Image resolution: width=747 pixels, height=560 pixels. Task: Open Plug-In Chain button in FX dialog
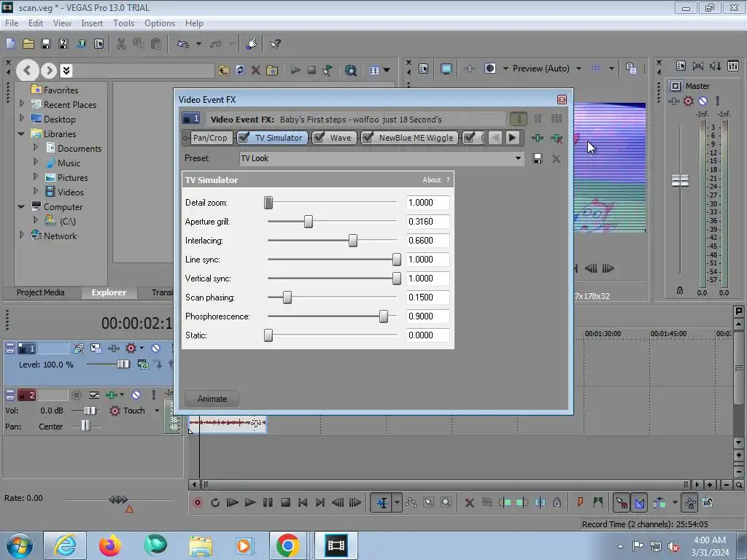coord(538,138)
